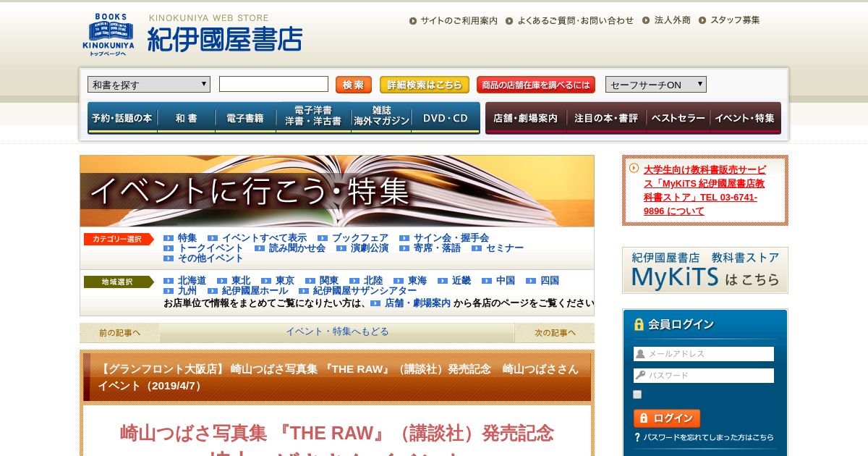Select サイン会・握手会 category link
868x456 pixels.
[451, 238]
